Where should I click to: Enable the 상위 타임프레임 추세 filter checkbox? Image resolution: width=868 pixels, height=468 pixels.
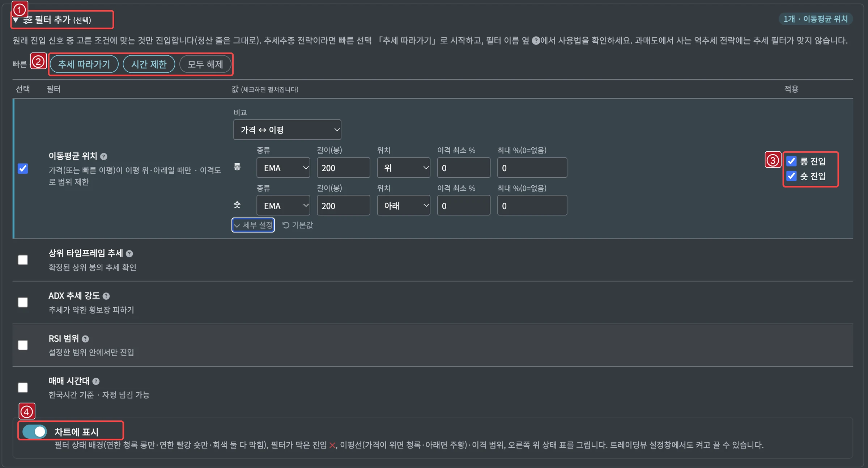[23, 260]
